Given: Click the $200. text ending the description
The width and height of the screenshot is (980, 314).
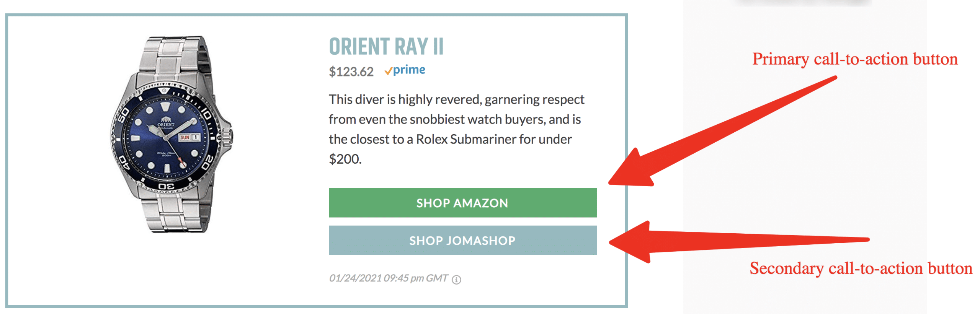Looking at the screenshot, I should pos(345,159).
